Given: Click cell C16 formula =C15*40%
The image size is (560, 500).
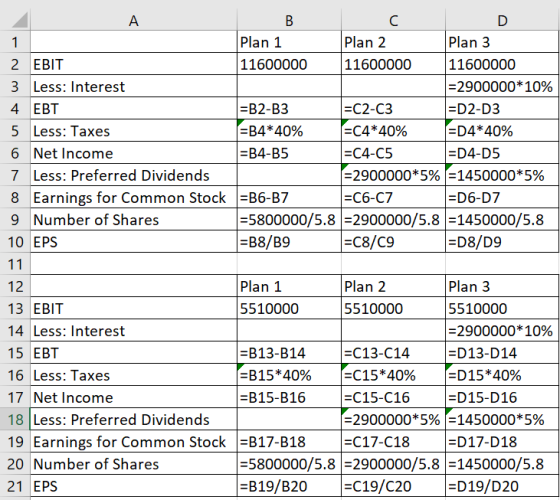Looking at the screenshot, I should 393,375.
